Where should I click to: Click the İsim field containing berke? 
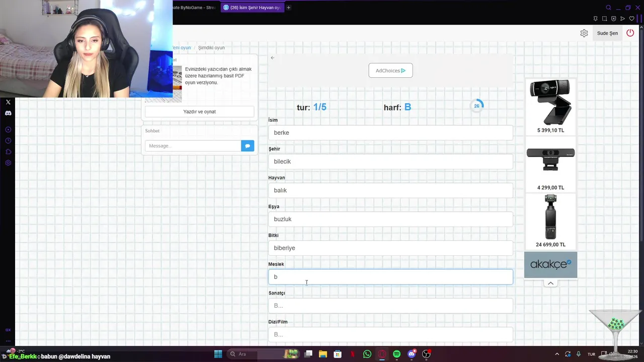click(x=390, y=133)
